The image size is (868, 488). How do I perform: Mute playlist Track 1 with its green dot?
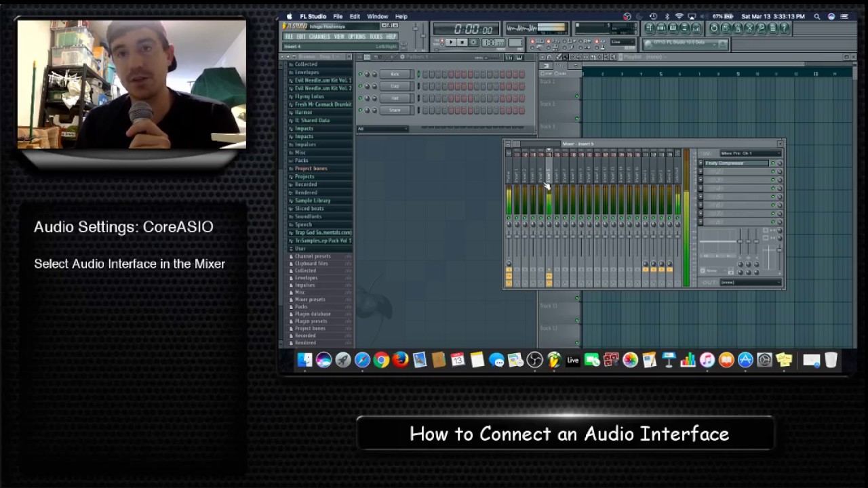[x=576, y=96]
